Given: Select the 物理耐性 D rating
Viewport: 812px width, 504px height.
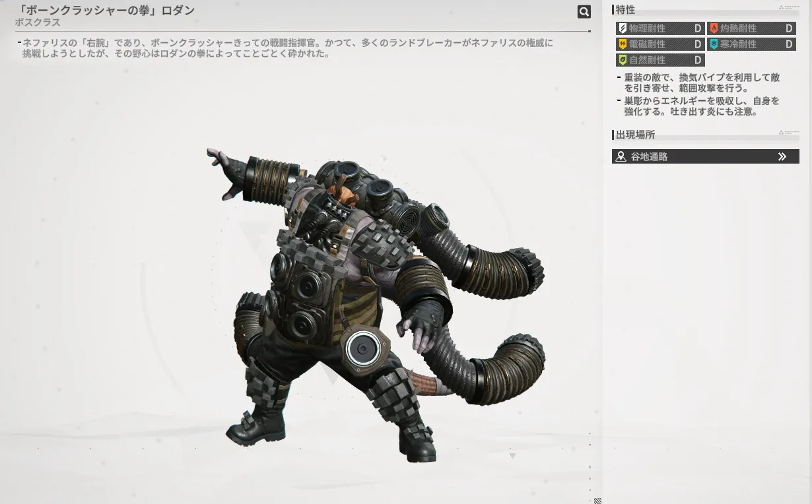Looking at the screenshot, I should coord(698,28).
